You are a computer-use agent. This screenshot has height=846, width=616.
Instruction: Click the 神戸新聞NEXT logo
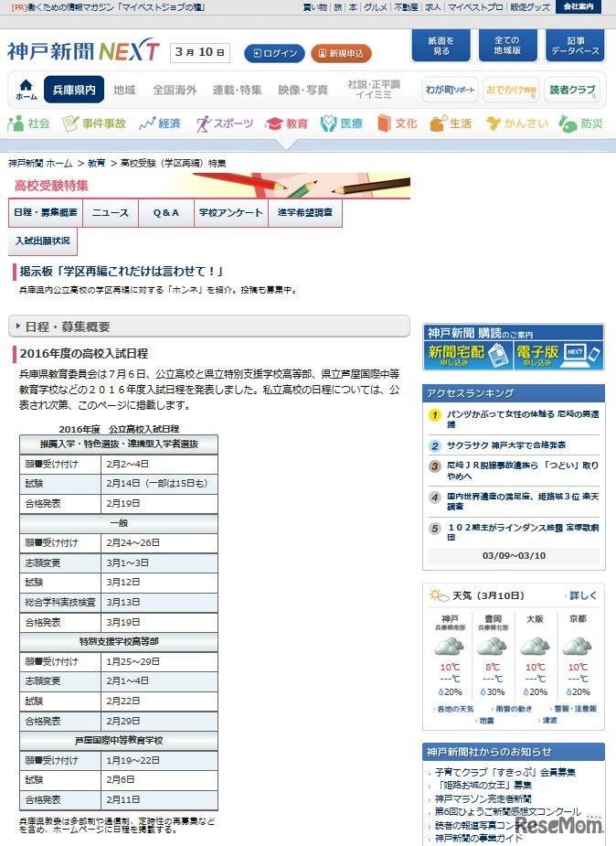pos(83,51)
